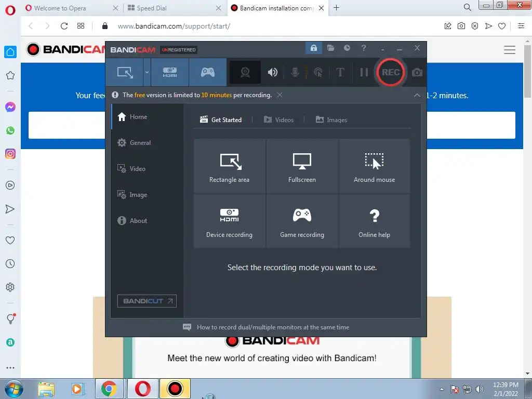Click the Opera logo menu button

pos(10,10)
